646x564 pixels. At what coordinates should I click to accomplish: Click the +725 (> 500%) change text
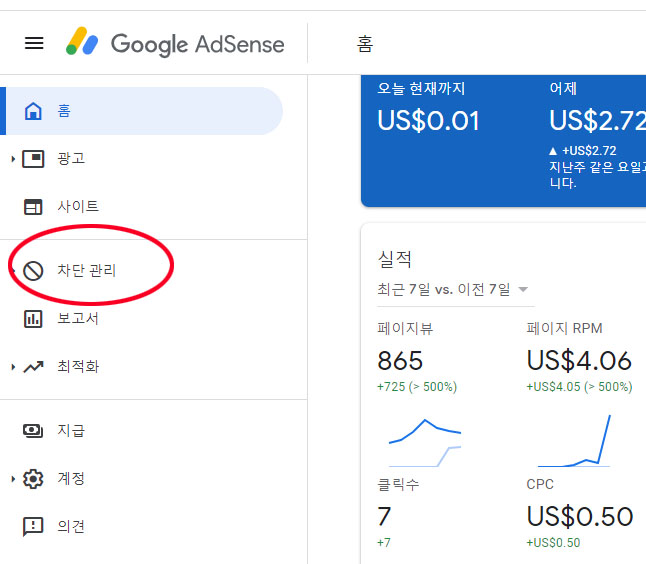pos(417,387)
